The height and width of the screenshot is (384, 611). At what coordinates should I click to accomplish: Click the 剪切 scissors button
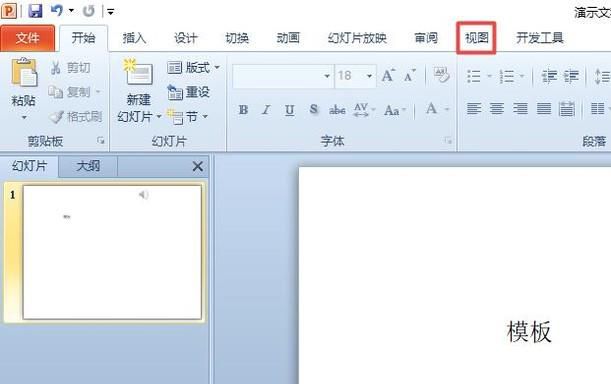tap(71, 68)
